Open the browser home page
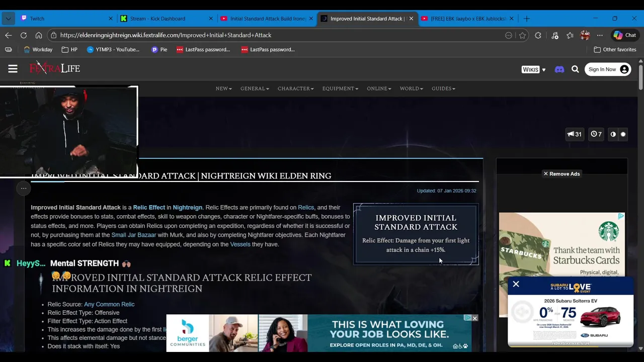This screenshot has height=362, width=644. tap(39, 35)
